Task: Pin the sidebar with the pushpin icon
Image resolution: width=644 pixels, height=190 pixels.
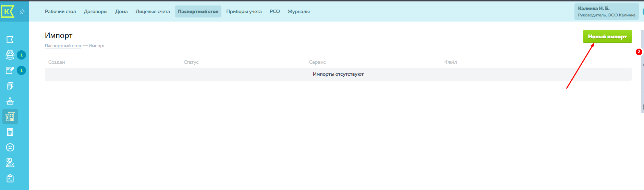Action: [x=22, y=12]
